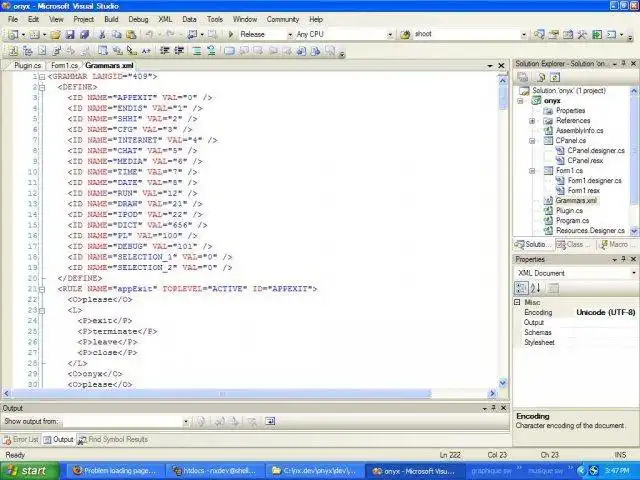640x480 pixels.
Task: Click the Save floppy disk icon
Action: coord(70,35)
